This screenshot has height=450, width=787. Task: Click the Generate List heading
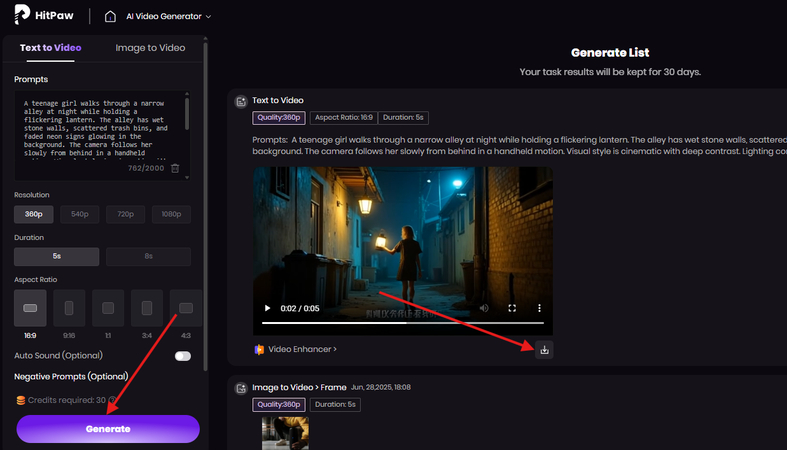point(610,53)
